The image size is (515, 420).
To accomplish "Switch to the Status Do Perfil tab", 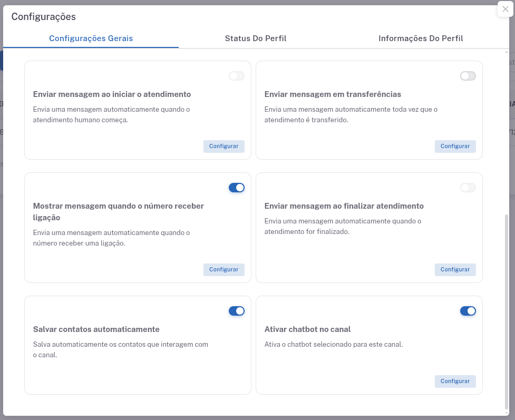I will tap(255, 38).
